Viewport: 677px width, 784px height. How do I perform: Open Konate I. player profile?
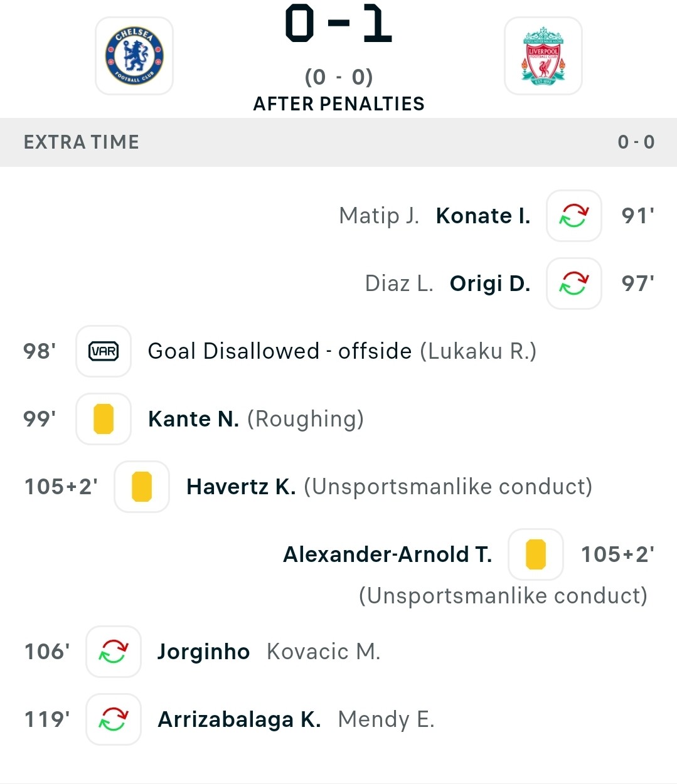pos(483,216)
